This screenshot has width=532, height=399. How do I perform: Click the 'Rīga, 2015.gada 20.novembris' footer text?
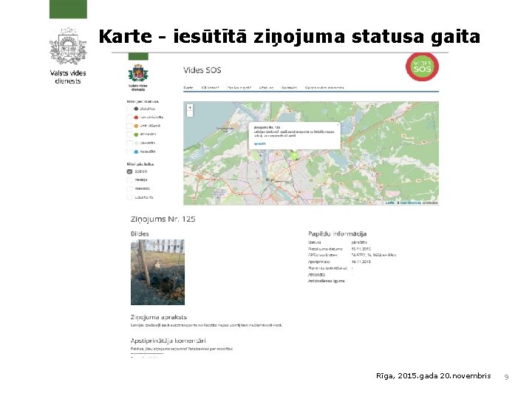click(433, 376)
